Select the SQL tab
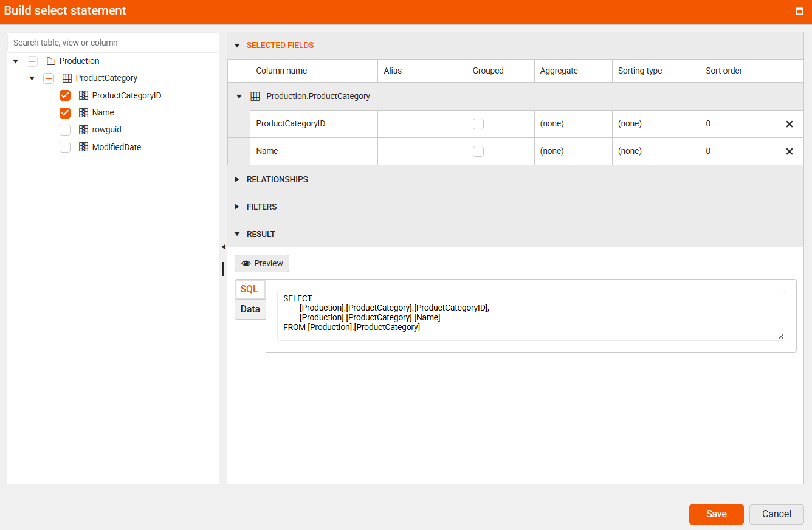The width and height of the screenshot is (812, 530). 249,289
